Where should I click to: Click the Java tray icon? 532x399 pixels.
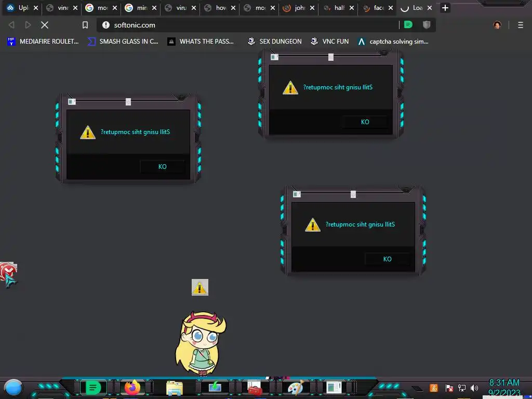point(434,388)
